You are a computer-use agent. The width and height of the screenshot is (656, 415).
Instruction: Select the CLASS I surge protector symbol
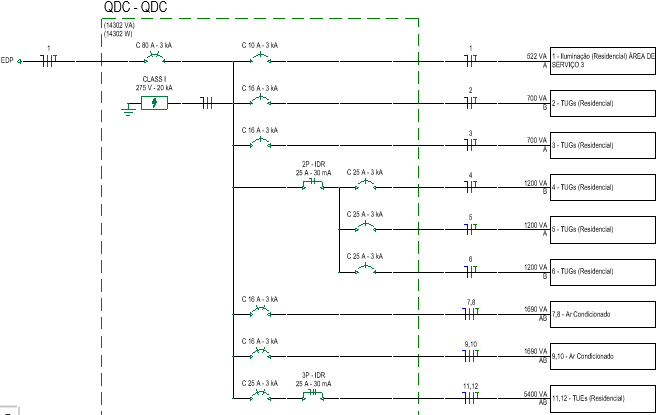coord(154,102)
